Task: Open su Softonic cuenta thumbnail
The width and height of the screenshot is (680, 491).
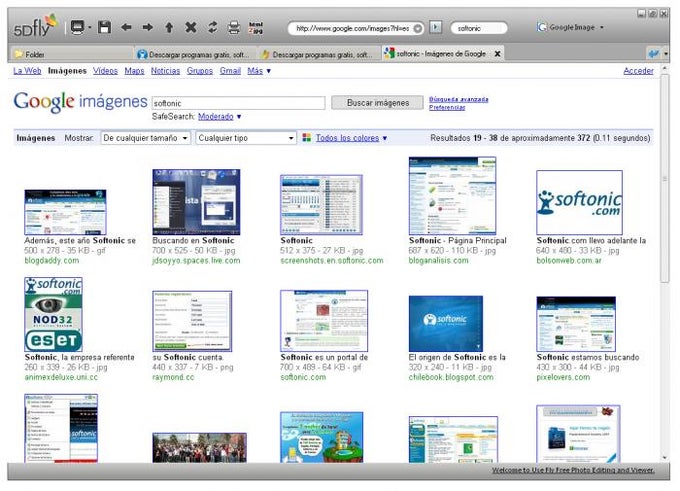Action: [192, 321]
